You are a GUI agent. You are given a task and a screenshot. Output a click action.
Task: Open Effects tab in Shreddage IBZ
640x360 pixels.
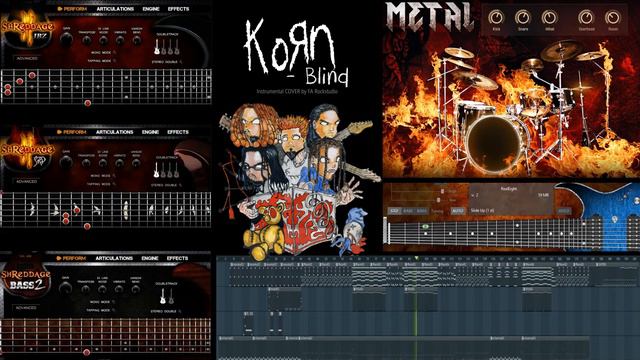[x=178, y=9]
